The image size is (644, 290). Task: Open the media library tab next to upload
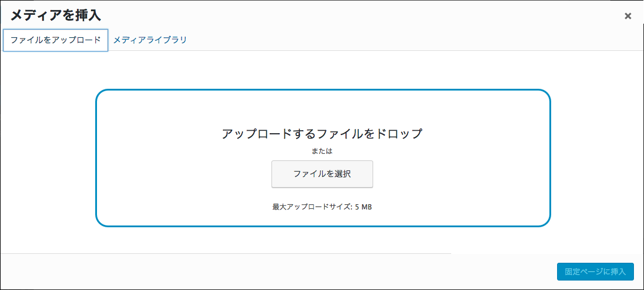(x=150, y=40)
